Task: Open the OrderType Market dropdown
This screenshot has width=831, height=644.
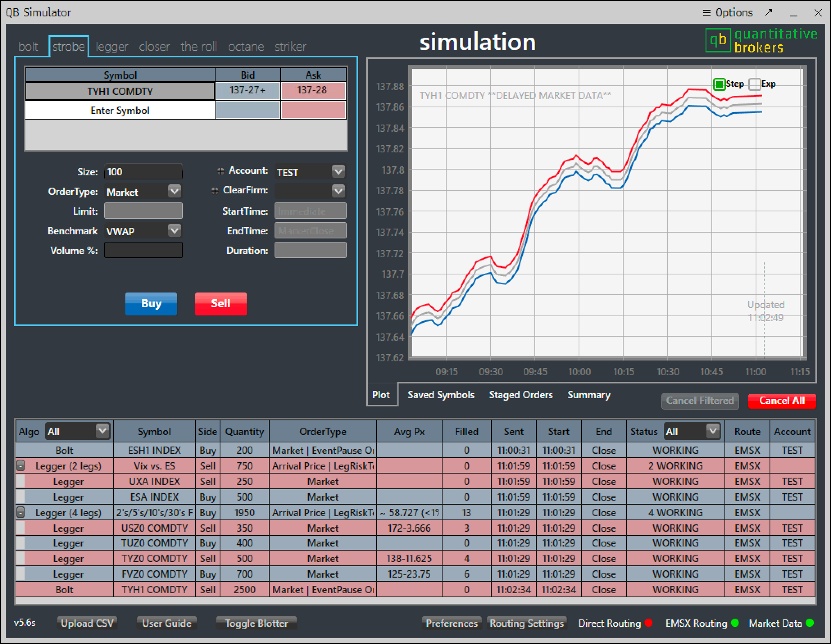Action: coord(175,191)
